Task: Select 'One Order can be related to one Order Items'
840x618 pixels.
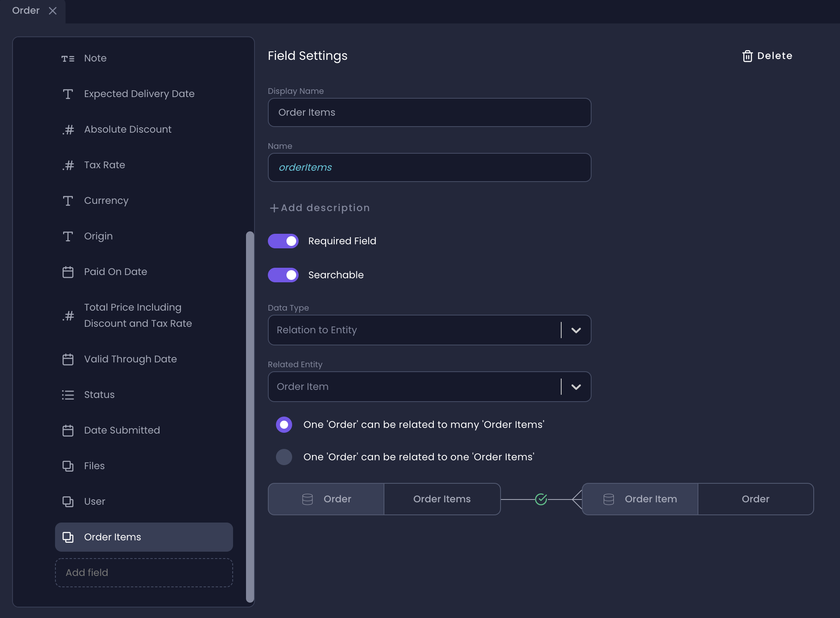Action: (x=284, y=457)
